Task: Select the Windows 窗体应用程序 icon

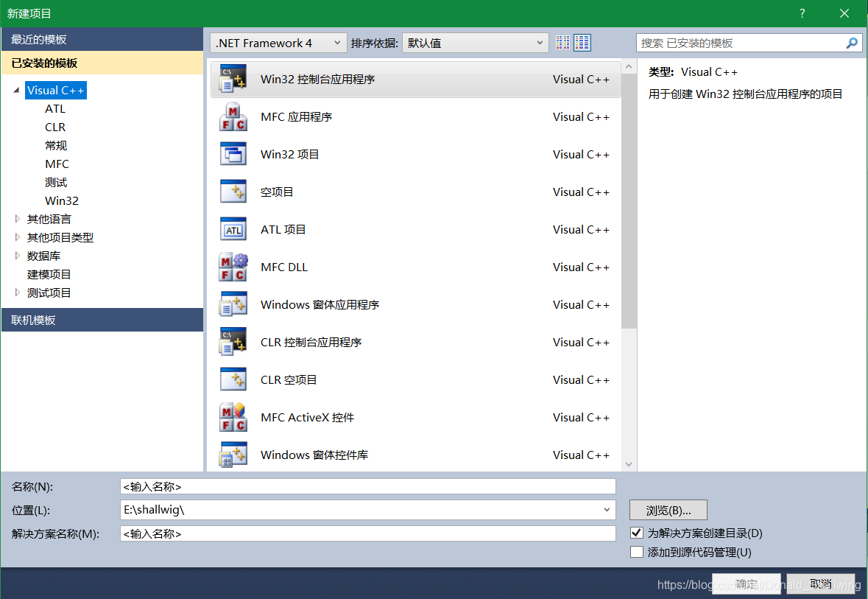Action: 233,305
